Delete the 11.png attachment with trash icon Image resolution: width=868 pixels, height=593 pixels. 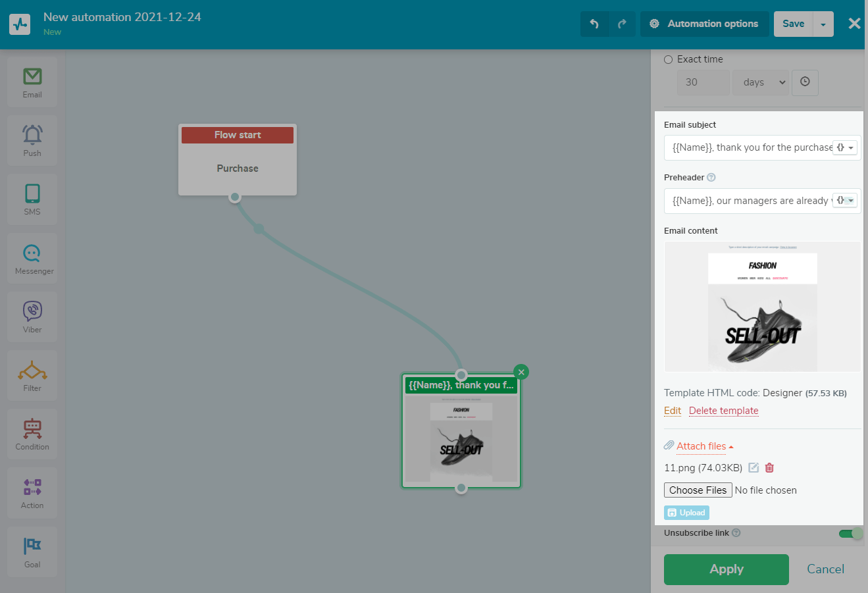point(769,468)
